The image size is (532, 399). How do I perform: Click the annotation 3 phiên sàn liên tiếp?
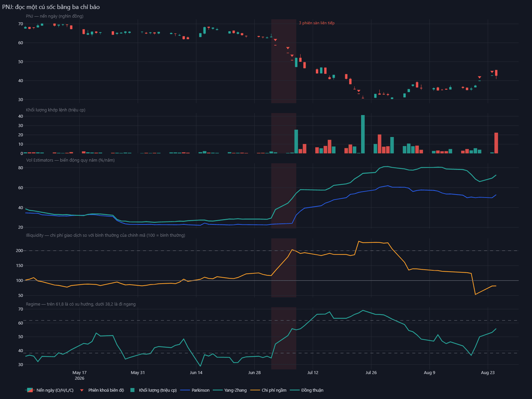pos(317,23)
